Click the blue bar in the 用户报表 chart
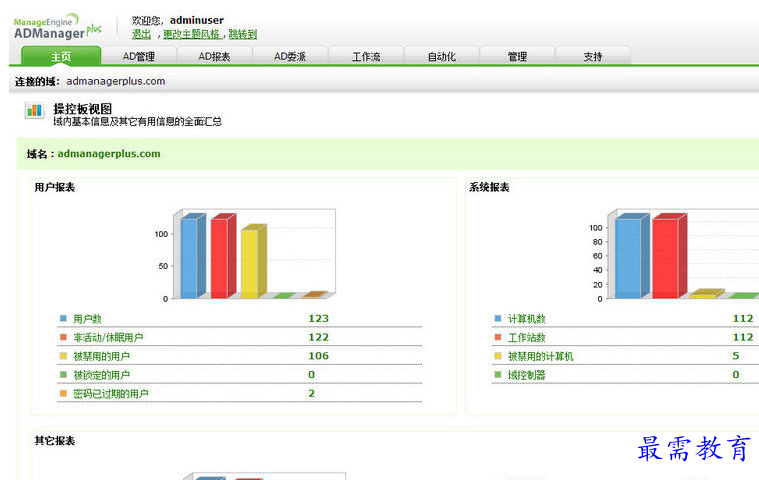This screenshot has width=759, height=480. coord(192,256)
